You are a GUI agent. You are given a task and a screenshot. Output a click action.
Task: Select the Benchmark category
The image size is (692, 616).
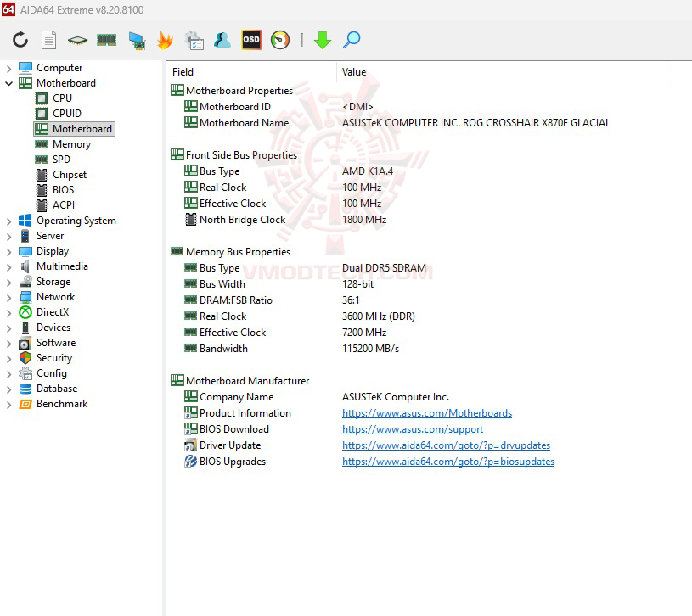tap(62, 404)
